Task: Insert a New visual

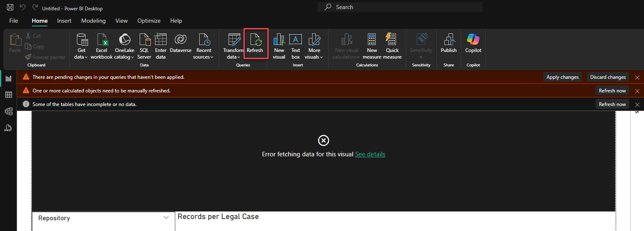Action: (279, 40)
